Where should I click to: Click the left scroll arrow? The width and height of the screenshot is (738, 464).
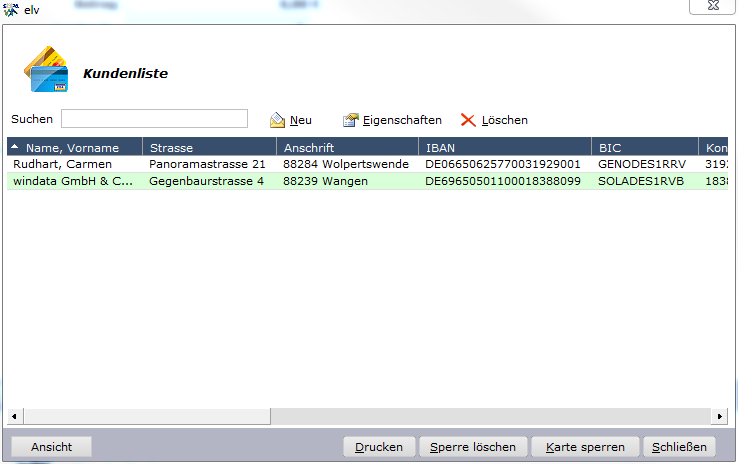click(14, 416)
